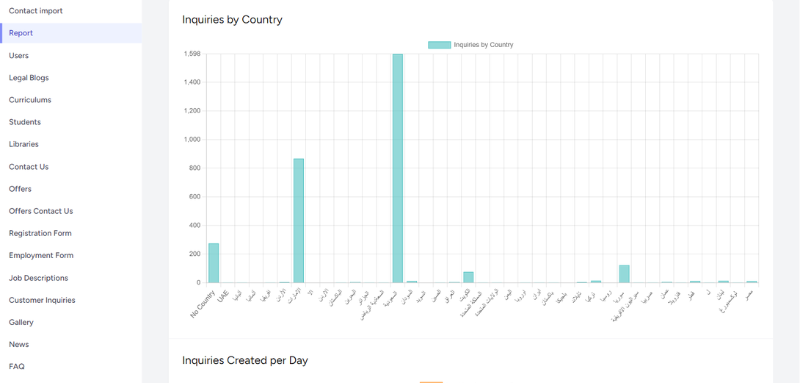Go to the Users section
800x383 pixels.
tap(19, 56)
